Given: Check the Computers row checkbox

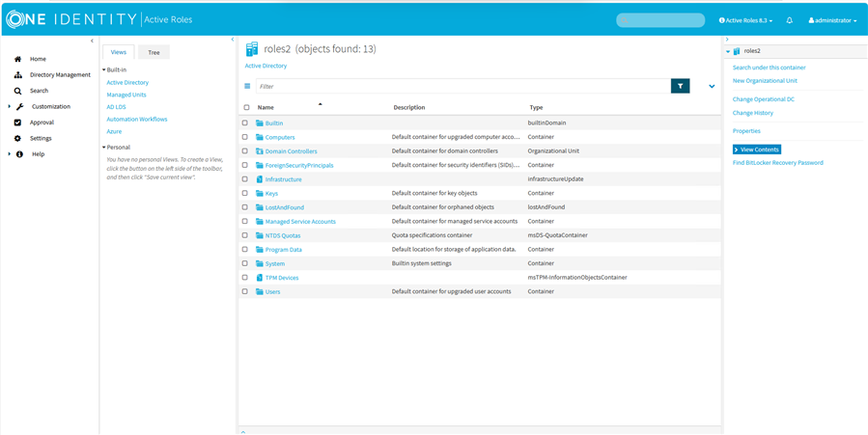Looking at the screenshot, I should click(x=244, y=137).
